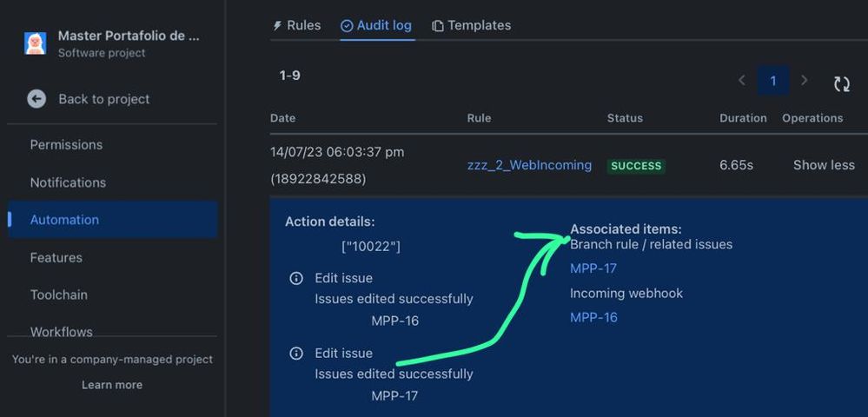The width and height of the screenshot is (868, 417).
Task: Open Notifications settings in the sidebar
Action: pyautogui.click(x=68, y=182)
